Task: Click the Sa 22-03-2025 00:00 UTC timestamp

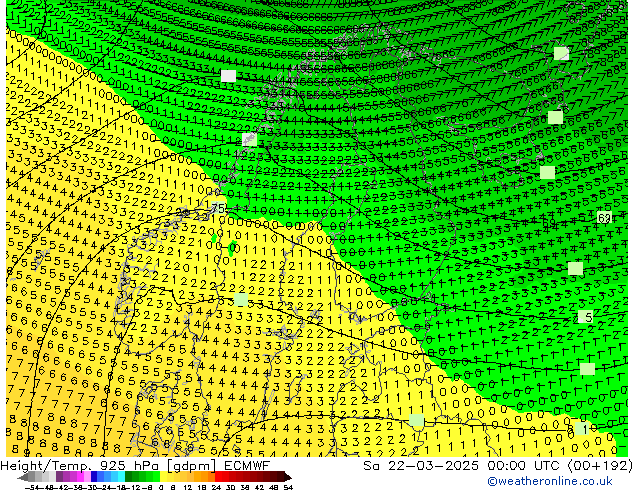Action: pyautogui.click(x=463, y=466)
